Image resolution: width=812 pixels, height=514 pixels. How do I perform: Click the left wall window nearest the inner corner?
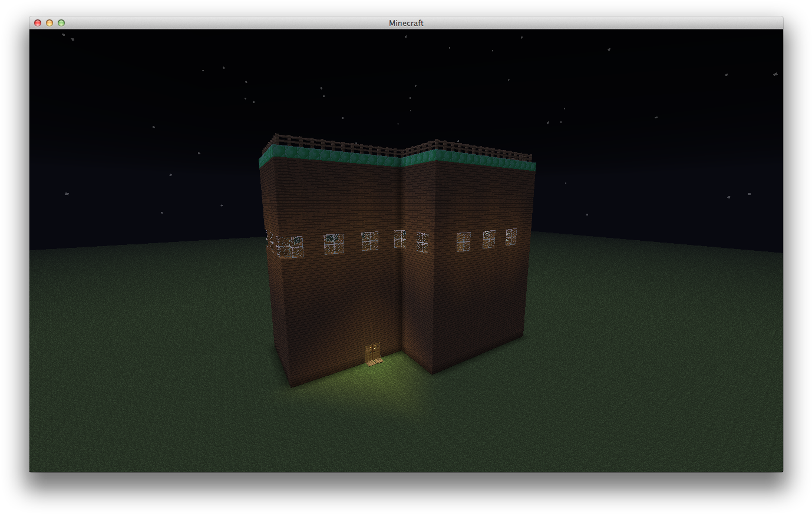[x=400, y=238]
